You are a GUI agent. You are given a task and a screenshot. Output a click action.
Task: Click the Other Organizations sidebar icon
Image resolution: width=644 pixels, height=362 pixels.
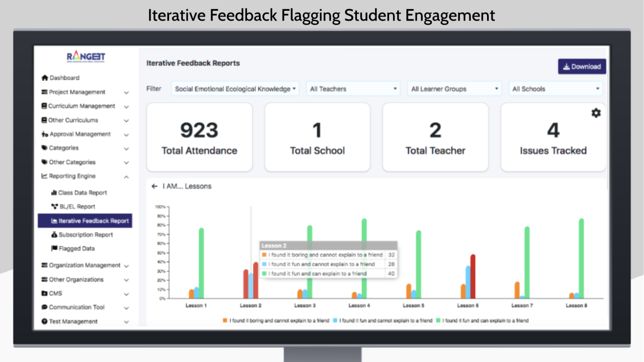[x=44, y=280]
